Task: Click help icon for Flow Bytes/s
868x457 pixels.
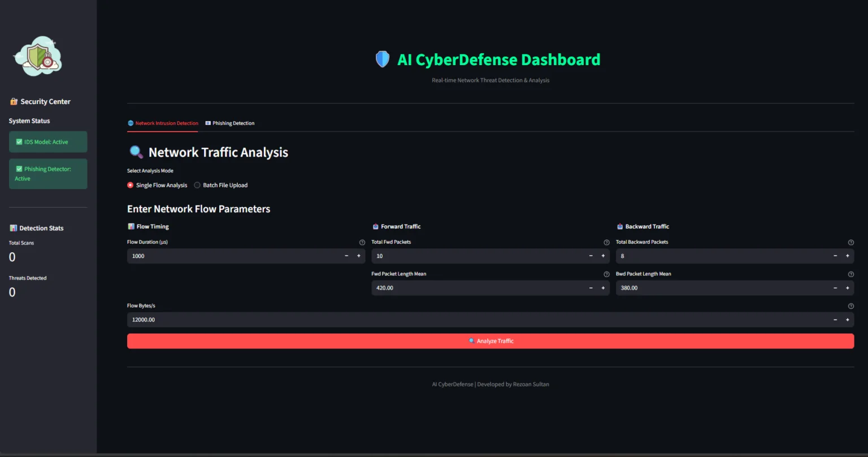Action: point(851,306)
